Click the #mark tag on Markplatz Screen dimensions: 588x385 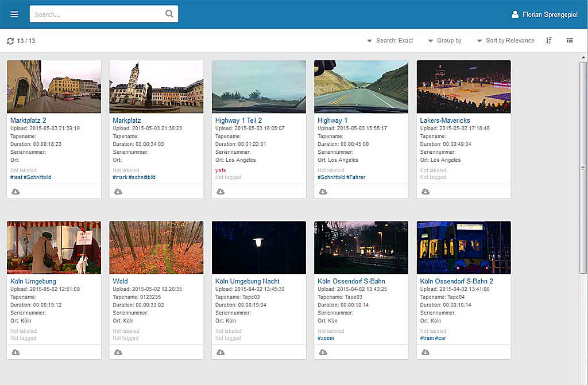pos(120,177)
